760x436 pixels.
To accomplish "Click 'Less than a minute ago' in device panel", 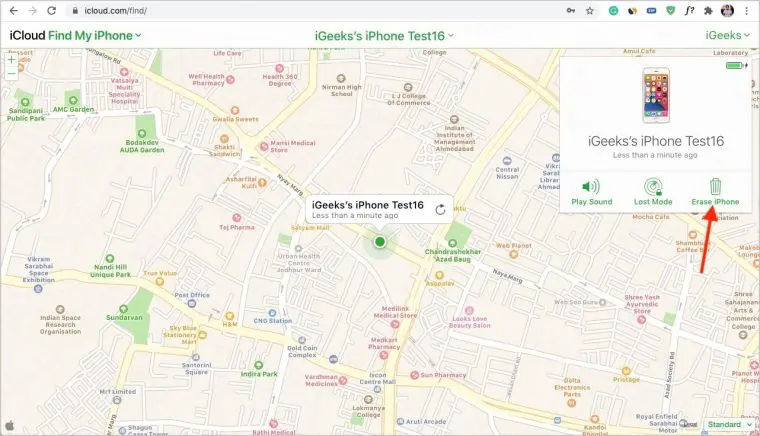I will pyautogui.click(x=655, y=155).
